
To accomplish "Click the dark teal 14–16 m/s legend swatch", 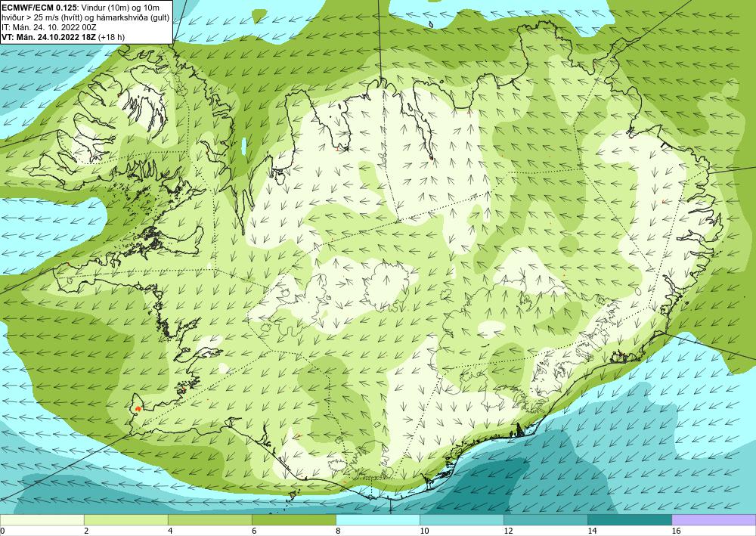I will 629,520.
